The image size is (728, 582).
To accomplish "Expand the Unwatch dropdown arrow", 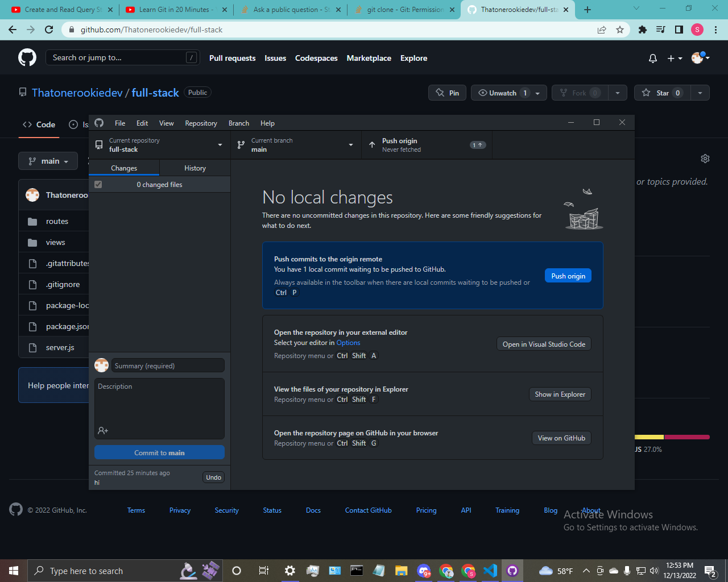I will [x=538, y=93].
